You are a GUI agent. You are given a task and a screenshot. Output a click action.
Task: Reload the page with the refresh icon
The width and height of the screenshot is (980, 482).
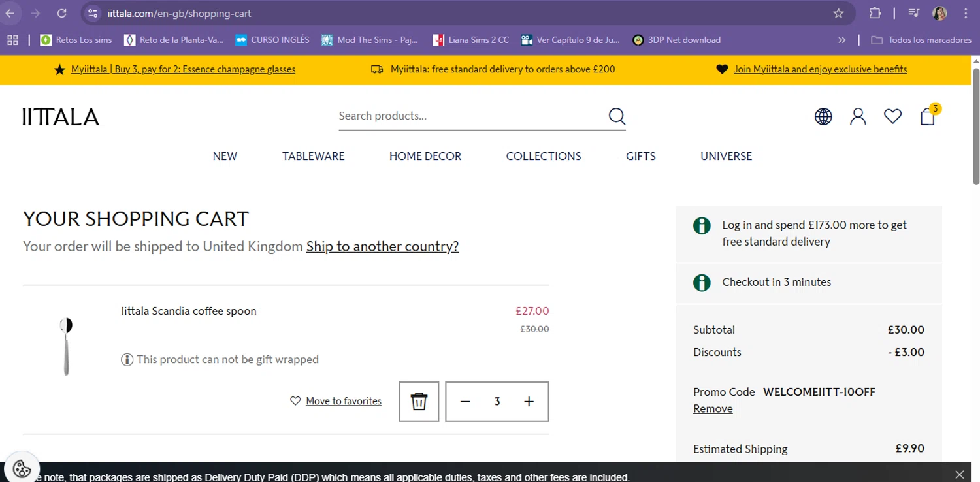pyautogui.click(x=61, y=13)
